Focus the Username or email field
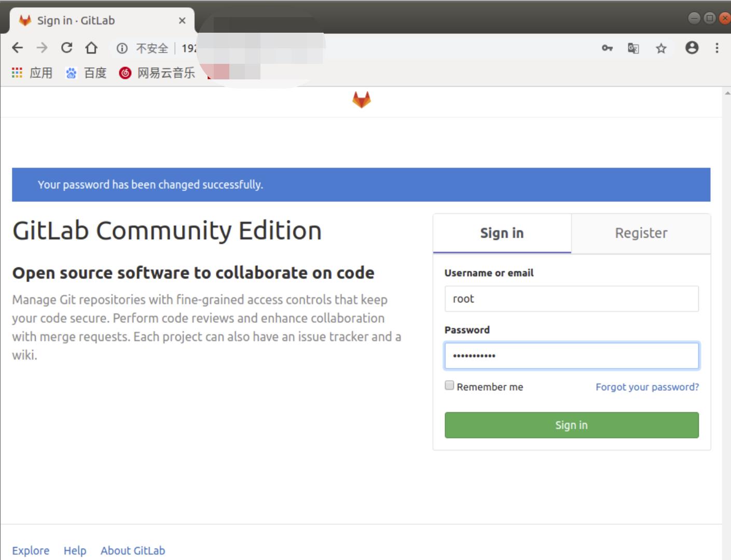The image size is (731, 560). tap(571, 298)
